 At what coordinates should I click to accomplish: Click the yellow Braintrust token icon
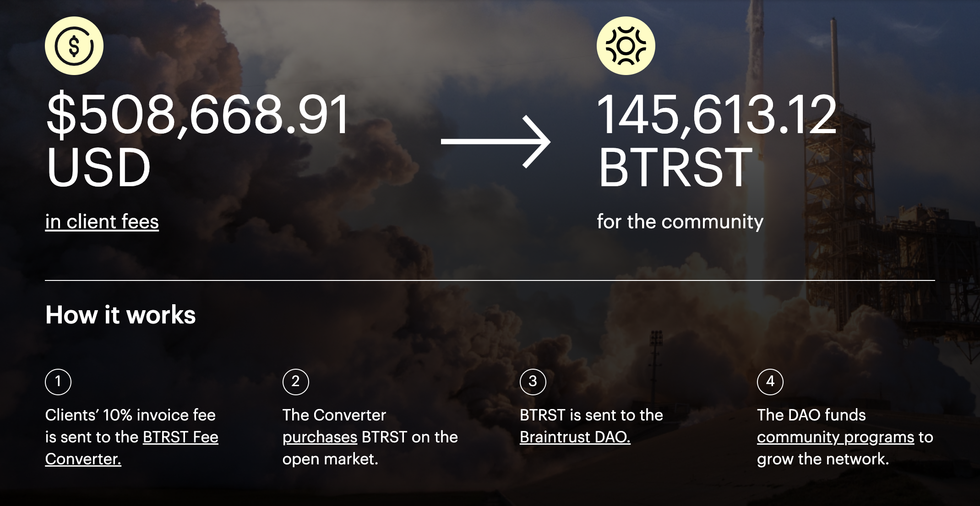pyautogui.click(x=626, y=46)
